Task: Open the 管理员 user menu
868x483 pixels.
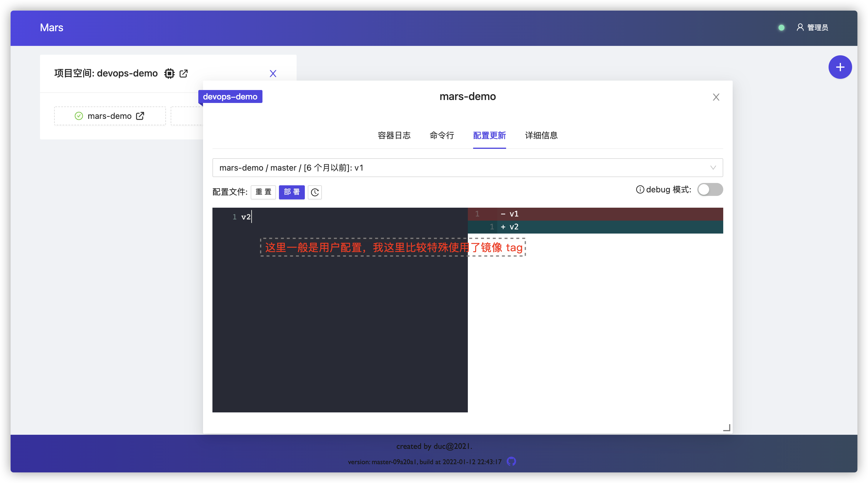Action: coord(812,27)
